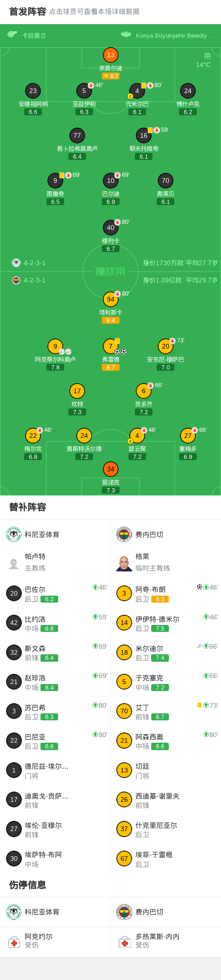Viewport: 221px width, 980px height.
Task: Click injured player 阿克约尔 medical icon
Action: click(14, 943)
